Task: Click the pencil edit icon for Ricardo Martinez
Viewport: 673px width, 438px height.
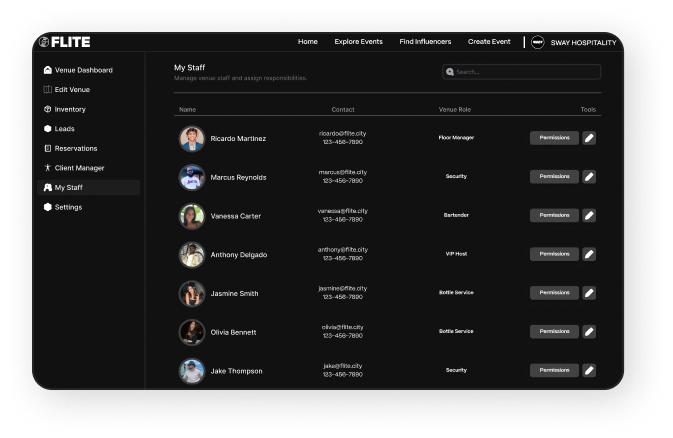Action: 589,138
